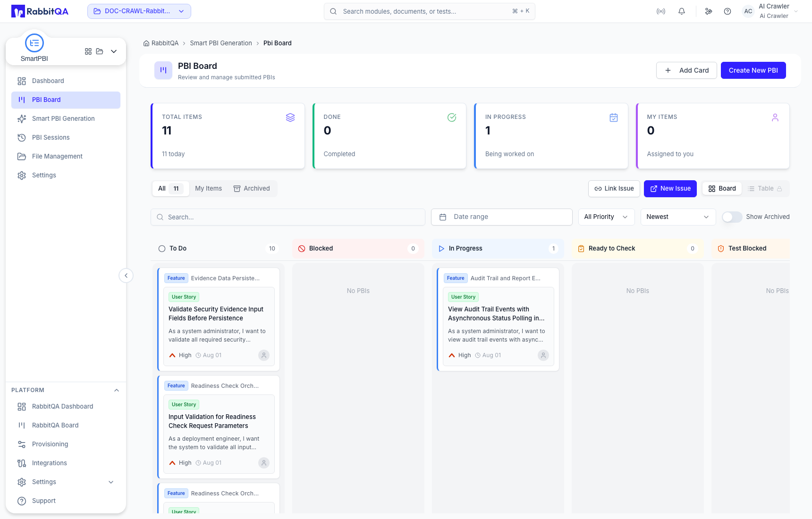
Task: Open the Date range picker
Action: tap(502, 217)
